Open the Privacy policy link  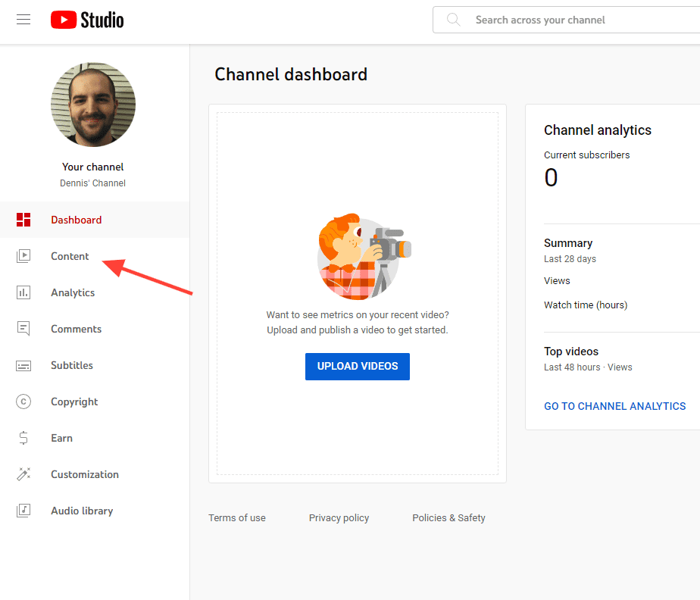339,517
